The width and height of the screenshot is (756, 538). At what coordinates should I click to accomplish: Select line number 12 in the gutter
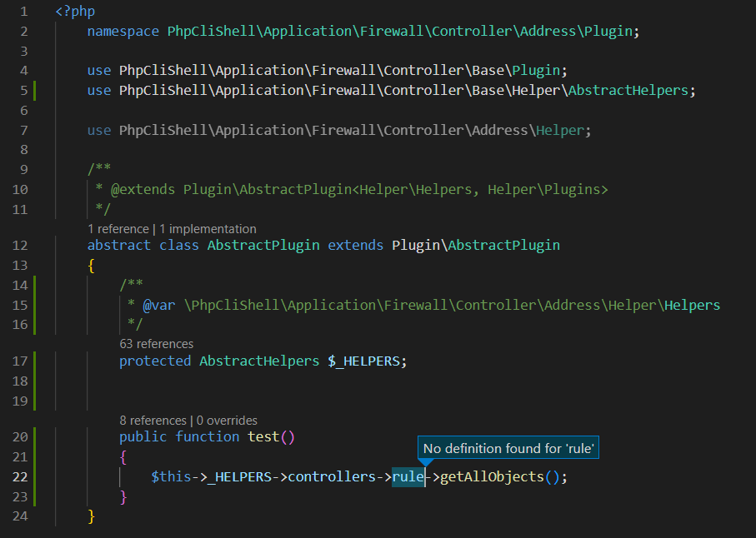point(22,246)
